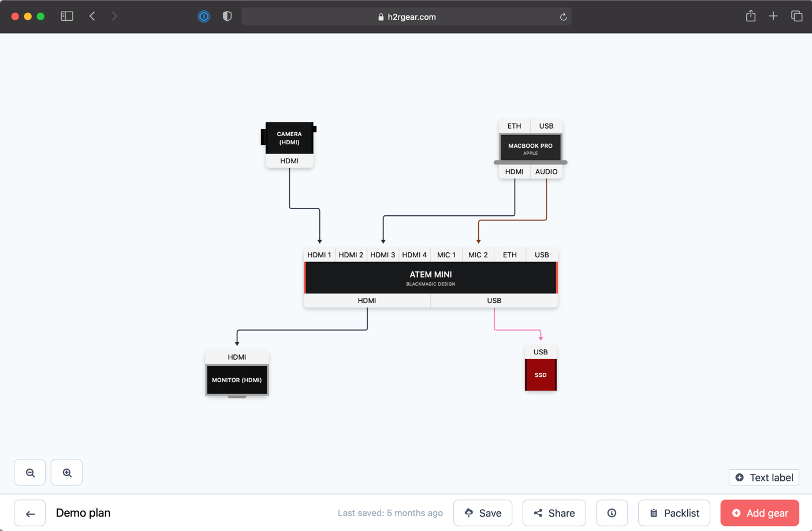Click the ATEM Mini HDMI 4 input
The image size is (812, 531).
[415, 255]
